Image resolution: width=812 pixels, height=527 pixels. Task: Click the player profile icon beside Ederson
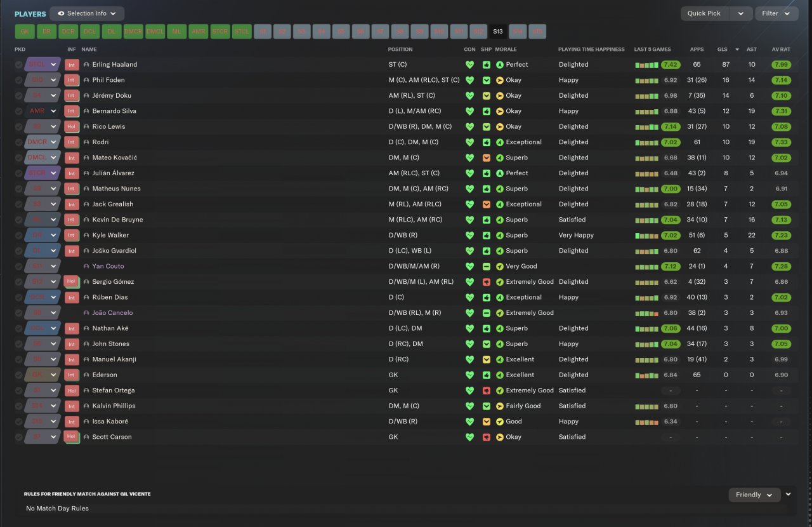click(86, 375)
